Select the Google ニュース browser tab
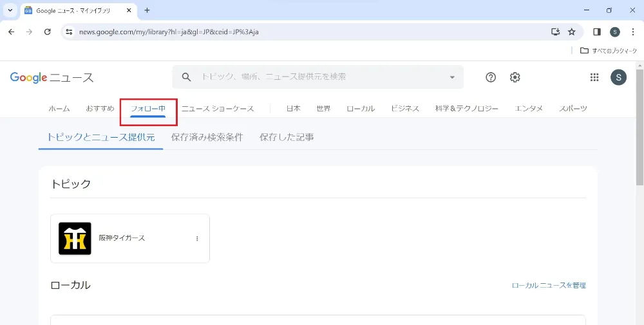 click(x=78, y=11)
